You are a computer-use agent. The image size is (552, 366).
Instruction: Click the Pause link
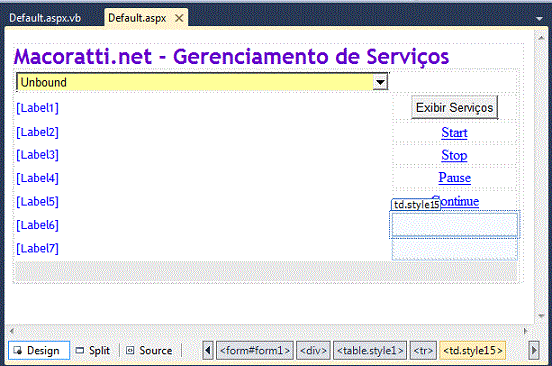pyautogui.click(x=454, y=177)
